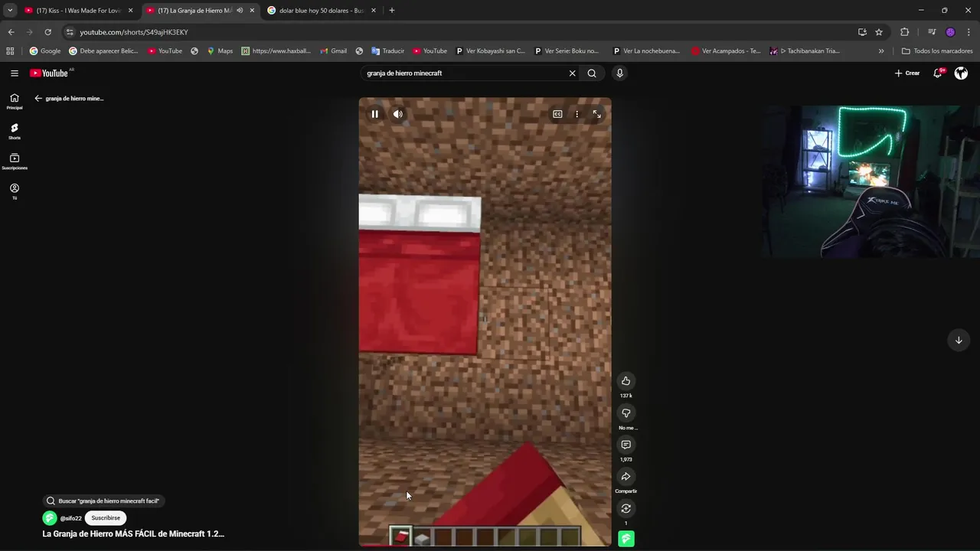Screen dimensions: 980x551
Task: Open the Ver La nochebuena bookmark
Action: click(x=646, y=51)
